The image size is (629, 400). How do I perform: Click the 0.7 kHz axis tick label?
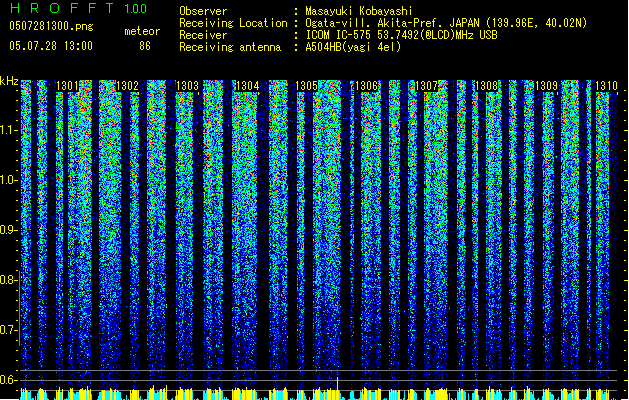8,330
